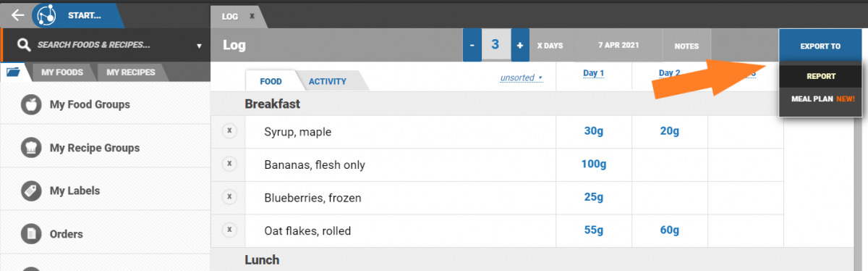Open My Food Groups apple icon
Image resolution: width=868 pixels, height=271 pixels.
(31, 105)
